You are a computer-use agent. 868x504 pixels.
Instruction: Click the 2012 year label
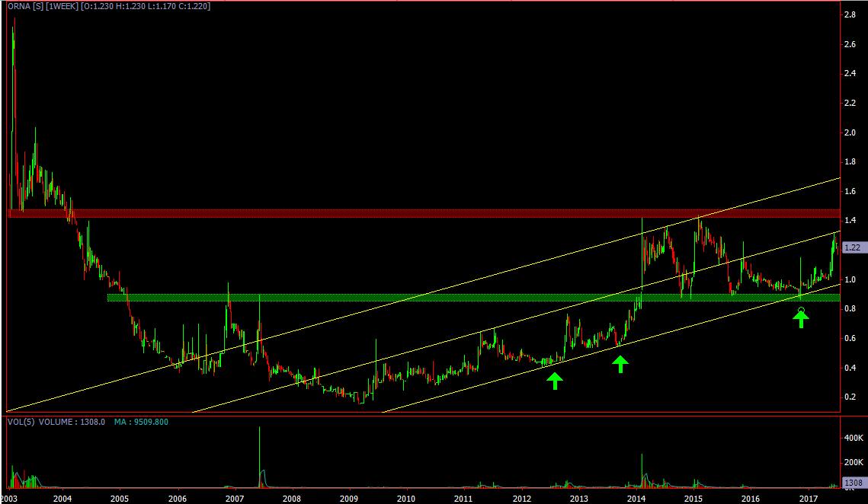pyautogui.click(x=522, y=499)
